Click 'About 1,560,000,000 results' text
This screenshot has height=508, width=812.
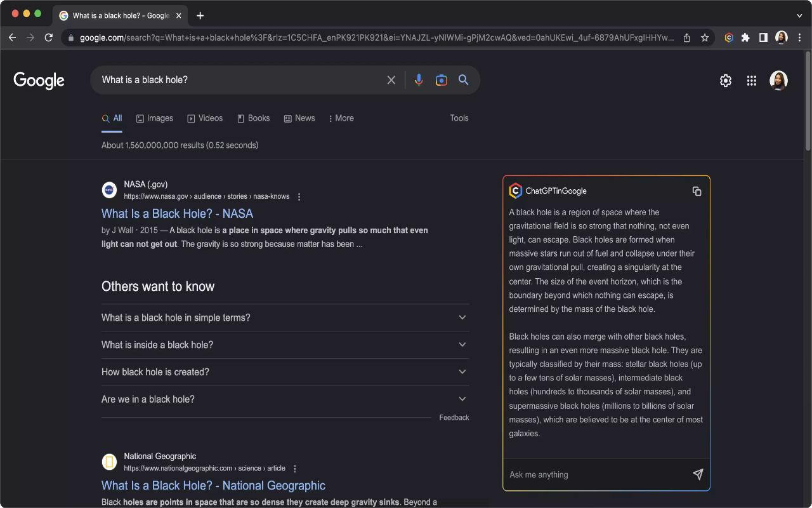(x=180, y=145)
